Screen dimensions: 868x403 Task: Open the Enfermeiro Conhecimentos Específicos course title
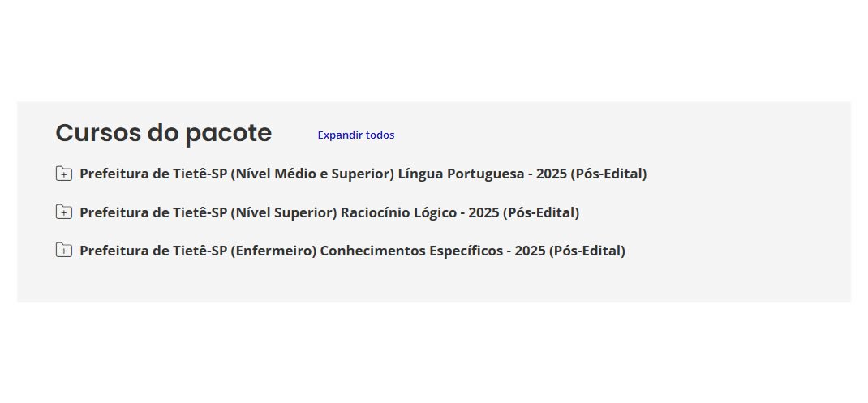352,251
